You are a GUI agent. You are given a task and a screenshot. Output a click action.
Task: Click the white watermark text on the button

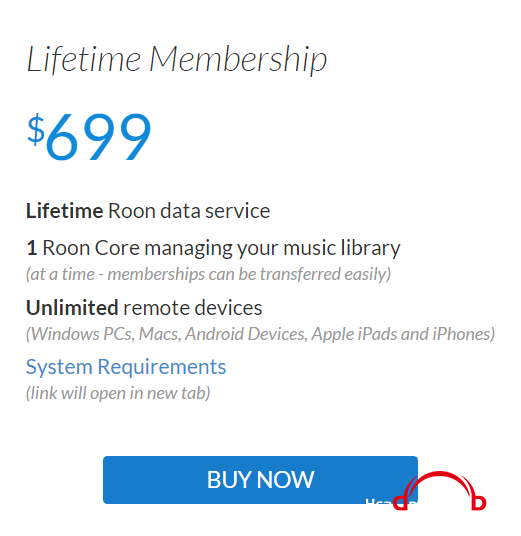(391, 502)
